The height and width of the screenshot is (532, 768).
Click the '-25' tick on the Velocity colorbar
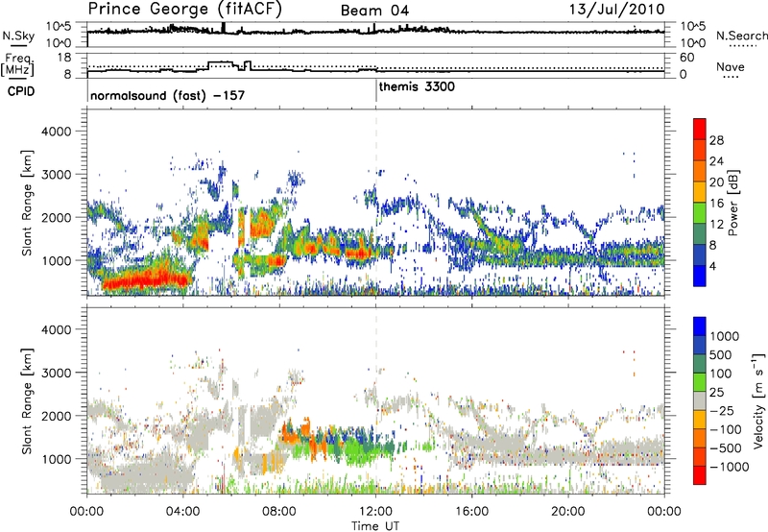pos(721,410)
